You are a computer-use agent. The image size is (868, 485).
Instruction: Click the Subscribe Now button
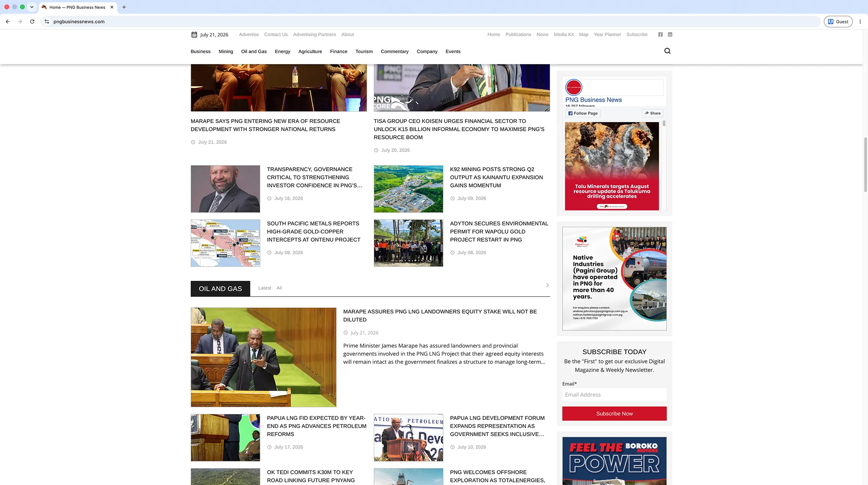pos(614,414)
